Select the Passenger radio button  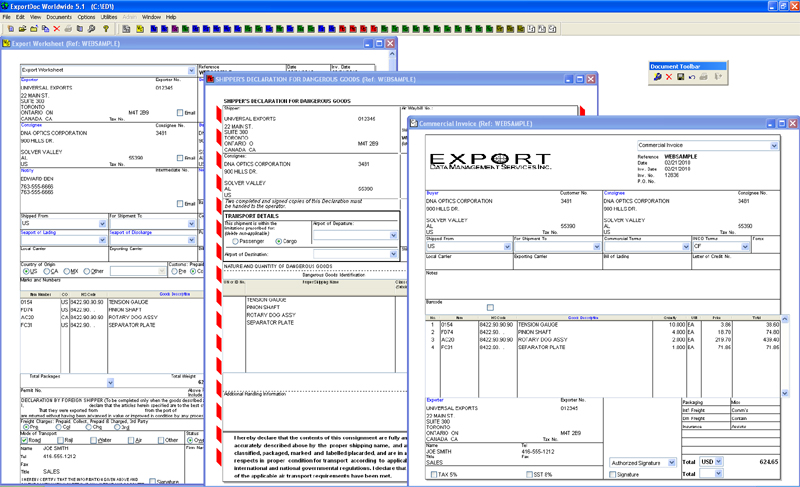[x=235, y=241]
